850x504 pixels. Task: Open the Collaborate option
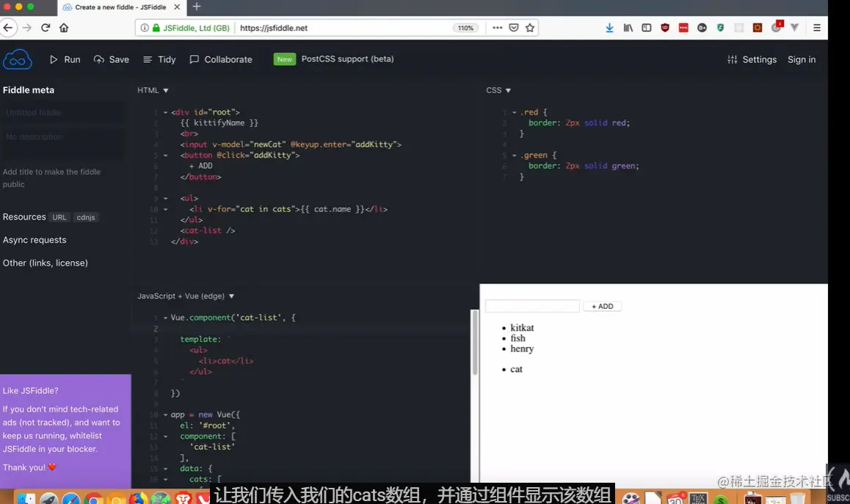(221, 59)
